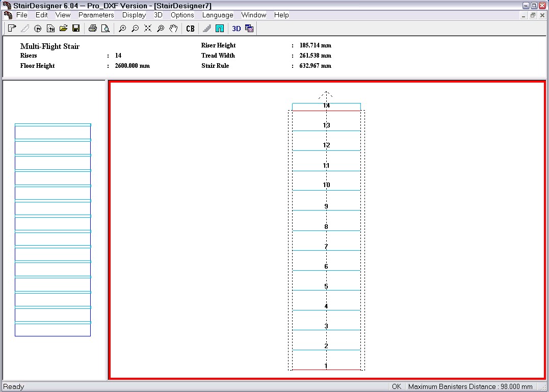The width and height of the screenshot is (549, 392).
Task: Close the inner StairDesigner7 document
Action: coord(542,15)
